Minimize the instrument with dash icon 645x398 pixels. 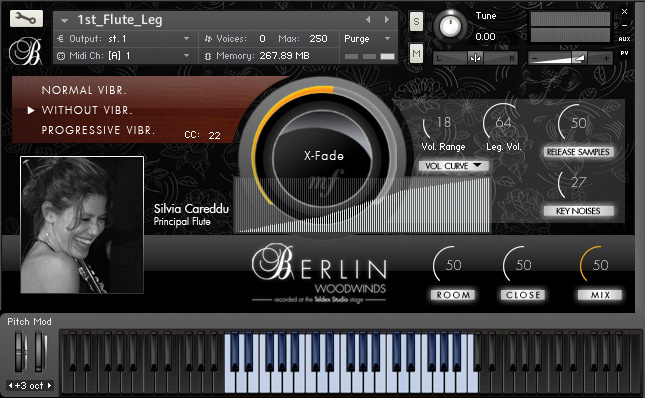624,25
